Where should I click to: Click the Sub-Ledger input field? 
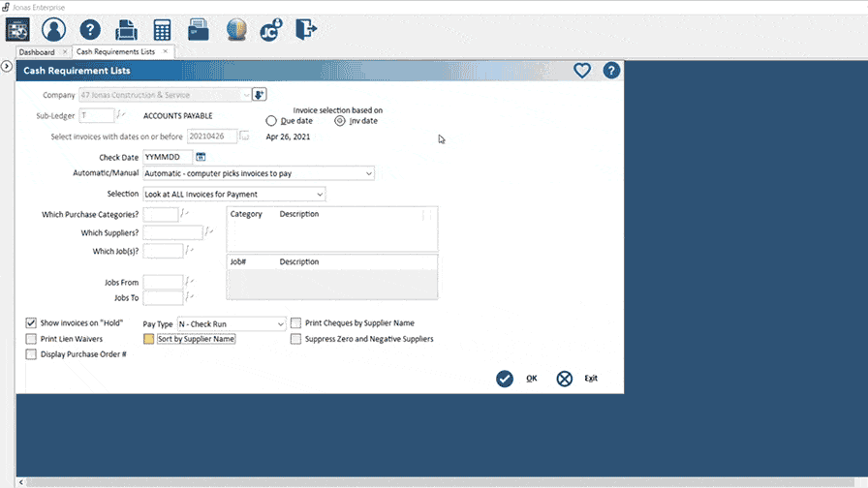click(x=97, y=115)
